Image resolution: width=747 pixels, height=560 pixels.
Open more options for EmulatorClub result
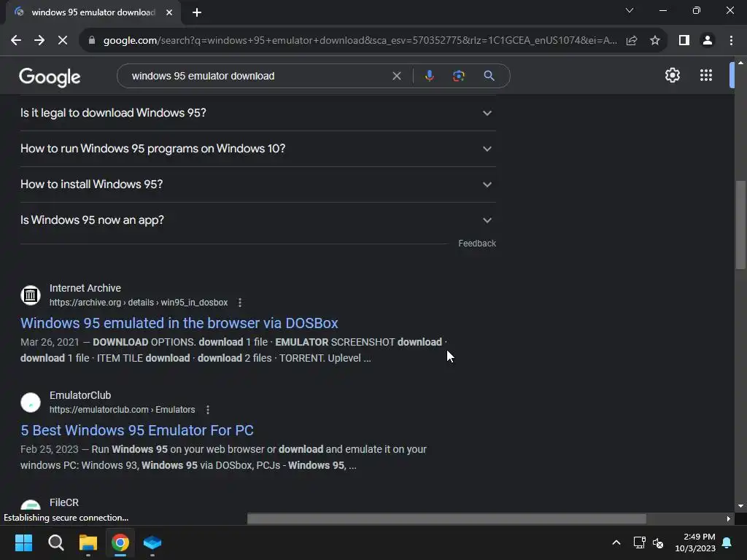207,410
